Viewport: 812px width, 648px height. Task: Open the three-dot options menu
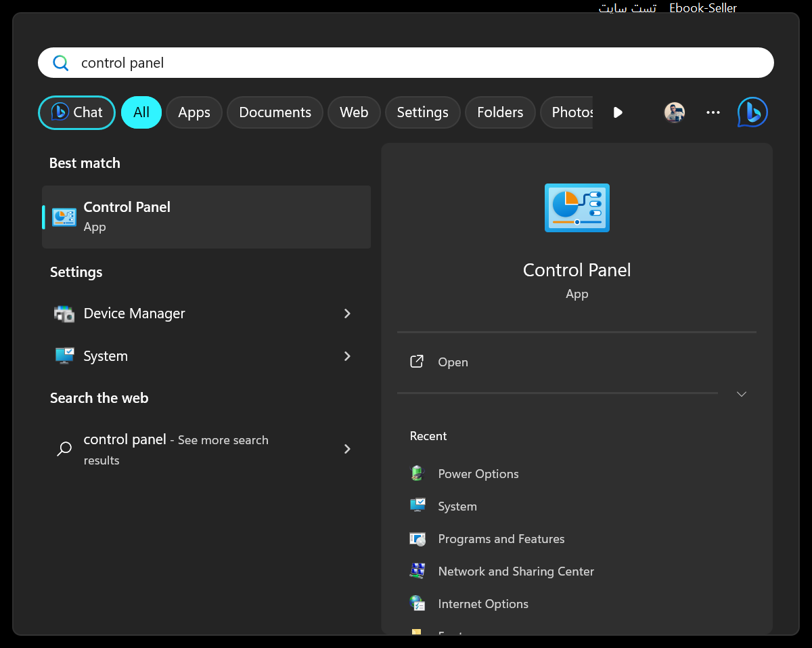click(713, 112)
